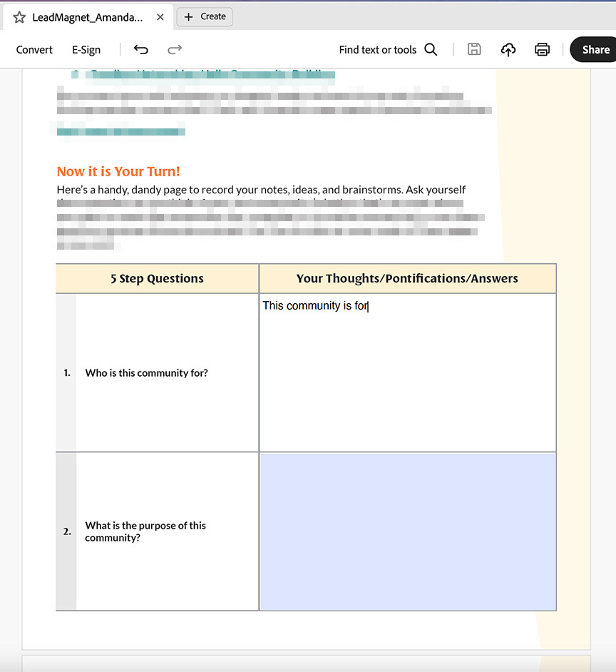The width and height of the screenshot is (616, 672).
Task: Upload to cloud with the cloud arrow icon
Action: coord(508,50)
